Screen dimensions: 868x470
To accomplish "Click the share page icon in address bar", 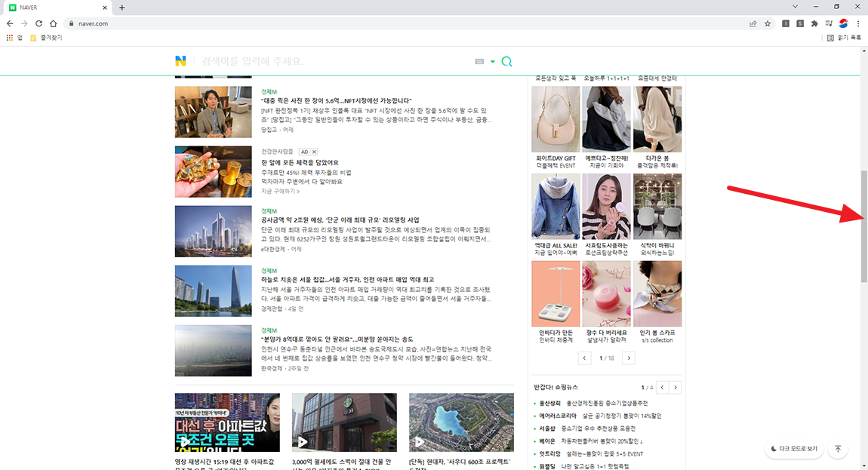I will point(753,23).
